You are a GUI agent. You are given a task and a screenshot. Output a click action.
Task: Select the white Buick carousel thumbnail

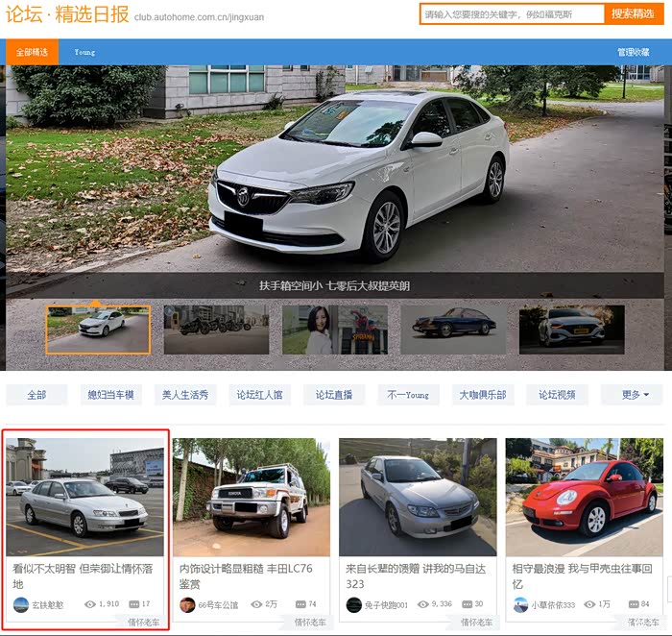tap(98, 330)
